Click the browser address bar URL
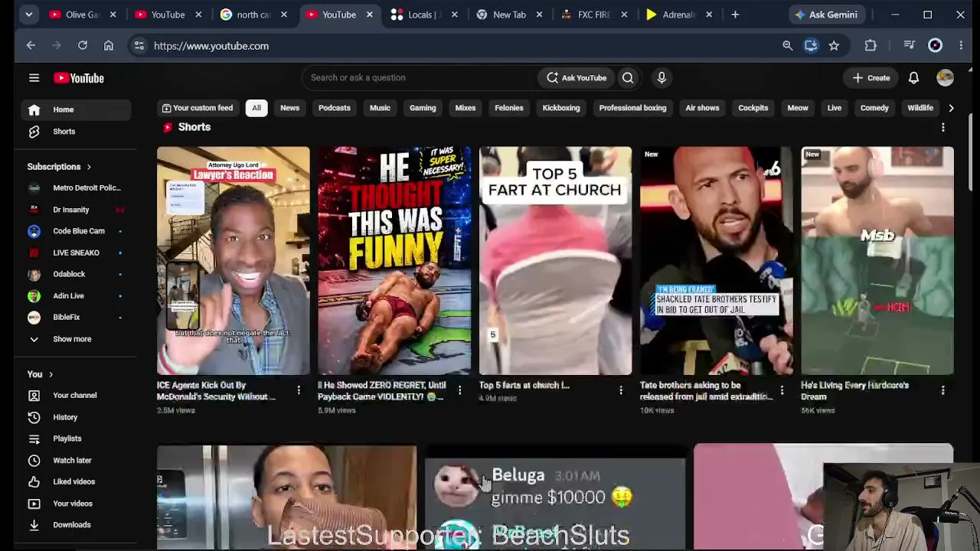The image size is (980, 551). click(x=211, y=46)
